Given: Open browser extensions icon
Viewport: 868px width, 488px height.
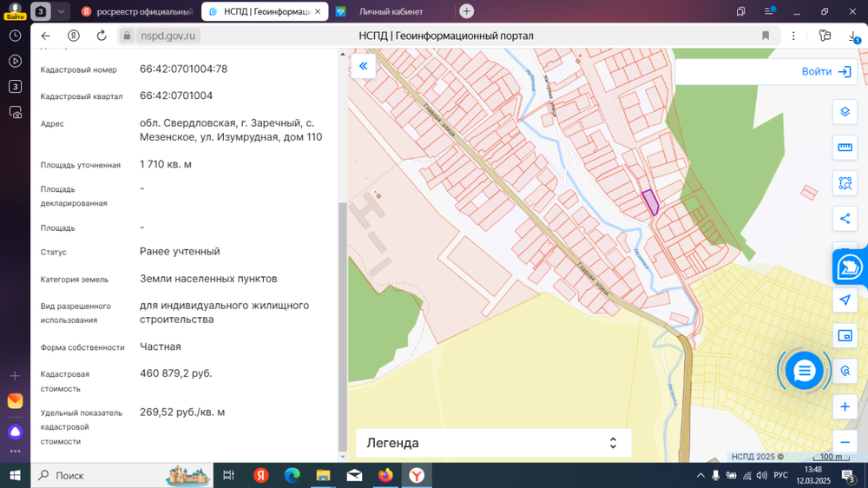Looking at the screenshot, I should click(x=825, y=36).
